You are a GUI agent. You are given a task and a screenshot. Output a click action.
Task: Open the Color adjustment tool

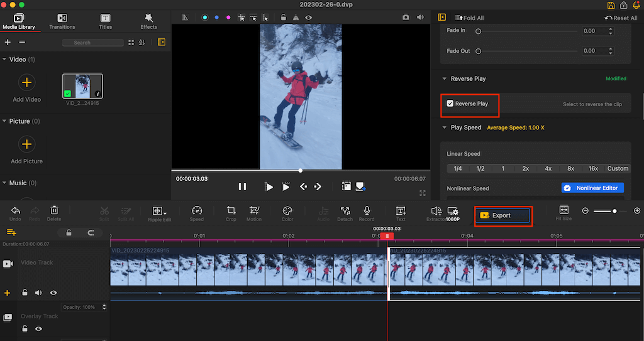click(287, 211)
